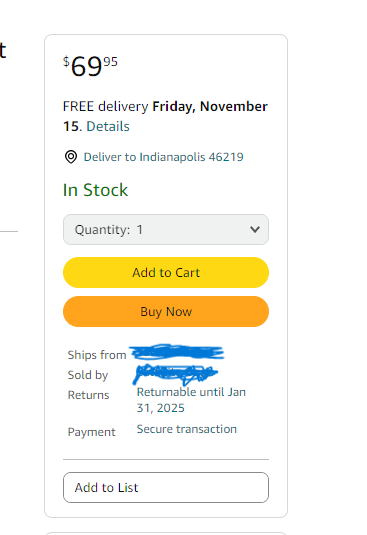Click the scribbled-out Sold by seller name

pyautogui.click(x=175, y=374)
